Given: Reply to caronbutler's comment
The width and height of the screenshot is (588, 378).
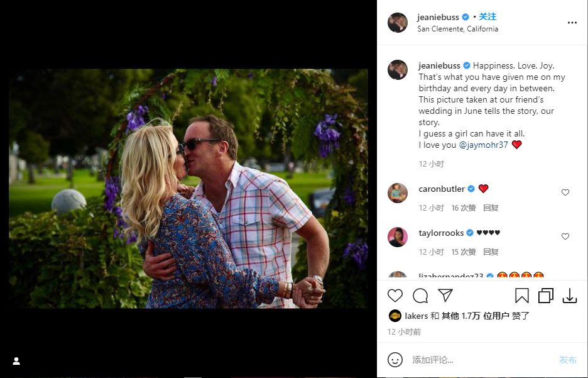Looking at the screenshot, I should tap(491, 208).
